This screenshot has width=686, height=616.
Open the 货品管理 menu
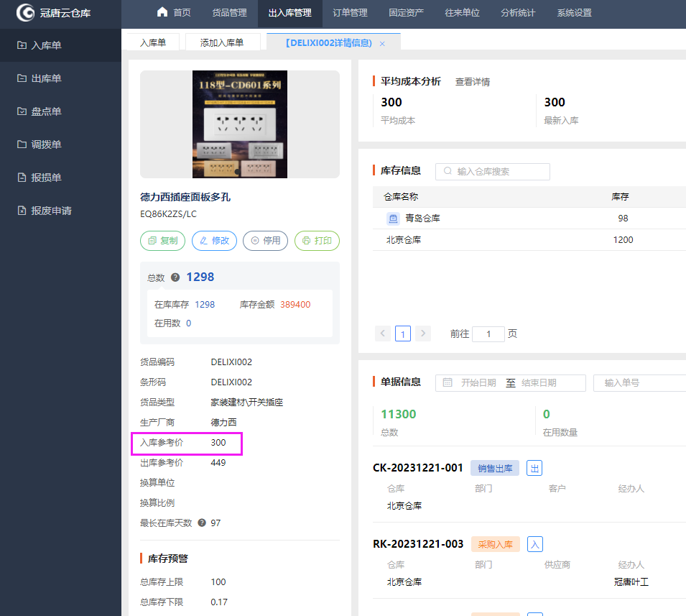[229, 13]
